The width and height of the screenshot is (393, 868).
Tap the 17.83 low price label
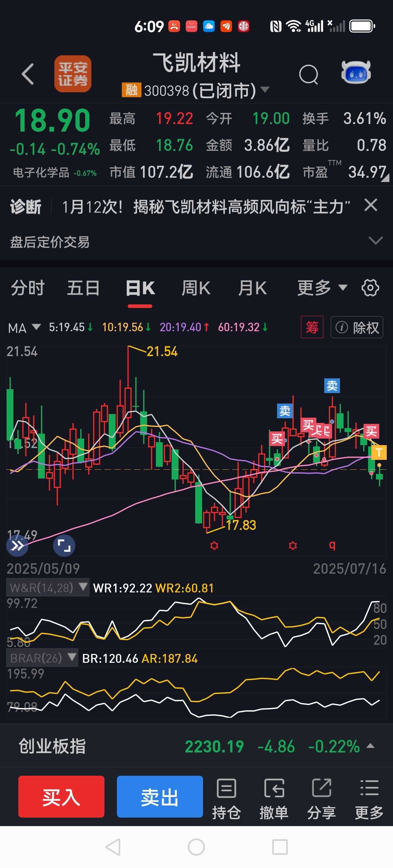tap(241, 525)
